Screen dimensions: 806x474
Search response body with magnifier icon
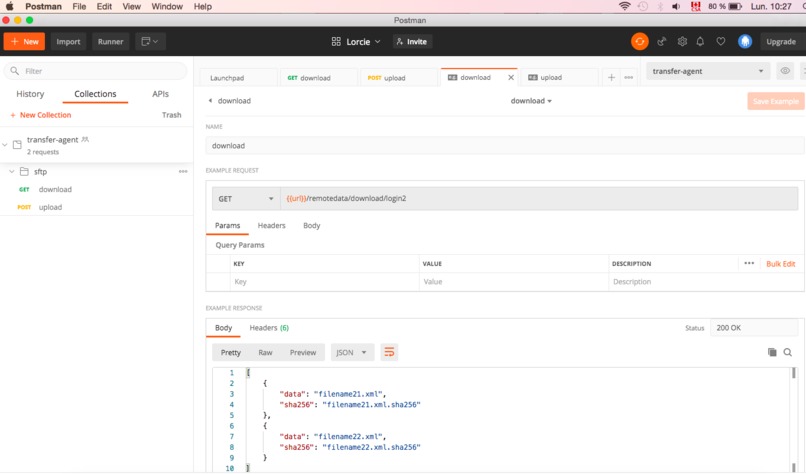pyautogui.click(x=787, y=352)
